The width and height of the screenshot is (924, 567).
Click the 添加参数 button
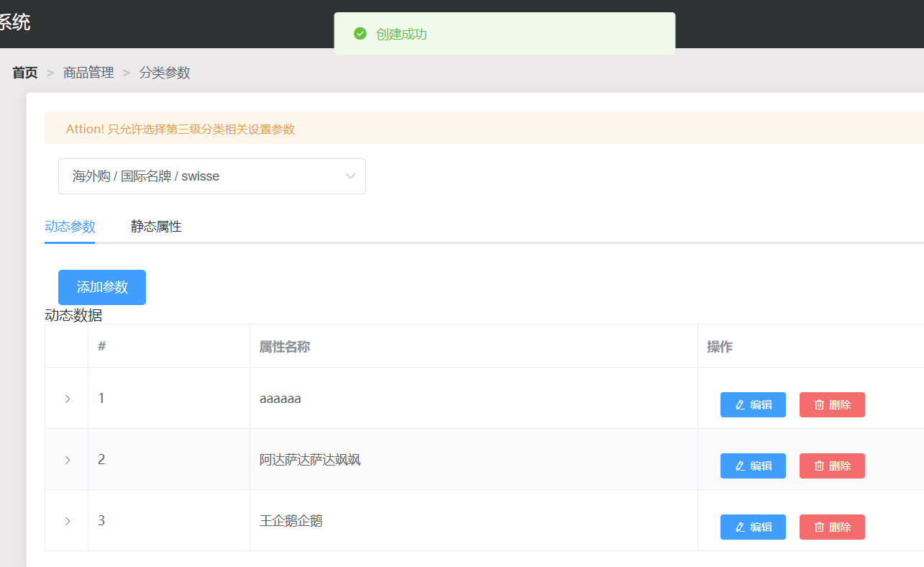101,287
